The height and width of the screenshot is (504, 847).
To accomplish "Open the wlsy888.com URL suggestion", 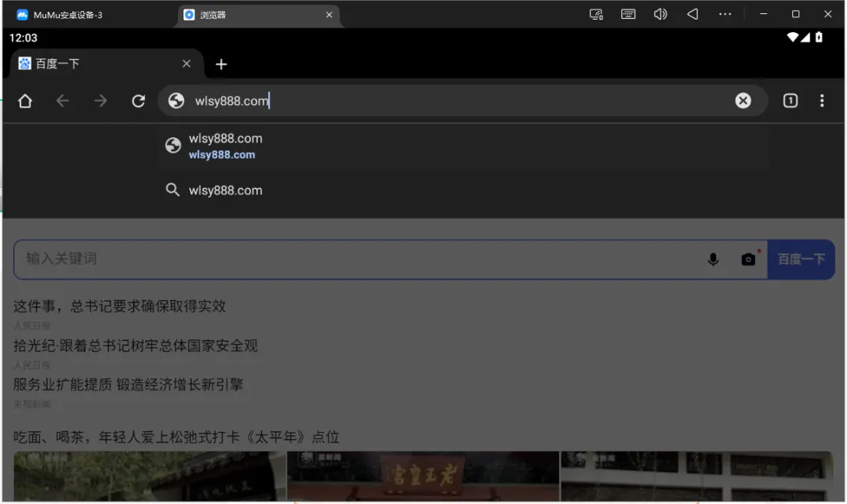I will coord(462,146).
